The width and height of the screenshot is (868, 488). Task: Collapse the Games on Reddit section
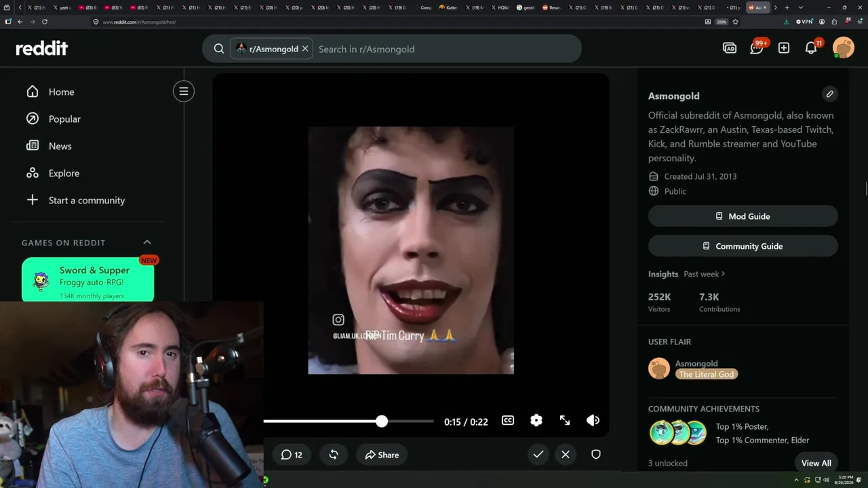147,243
